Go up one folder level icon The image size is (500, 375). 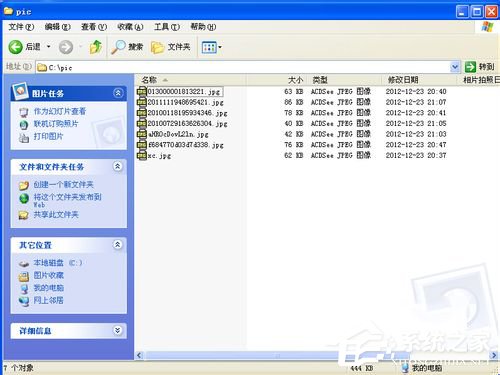tap(96, 47)
